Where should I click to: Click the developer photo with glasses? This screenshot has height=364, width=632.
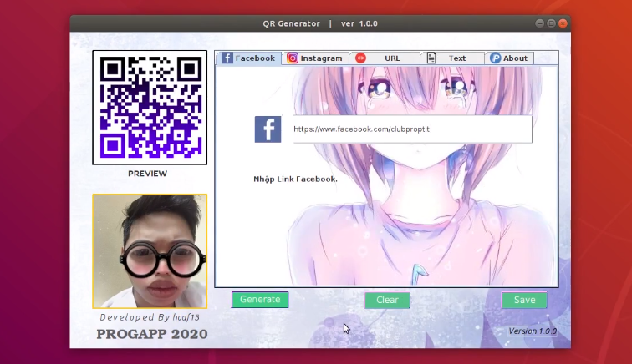click(150, 251)
